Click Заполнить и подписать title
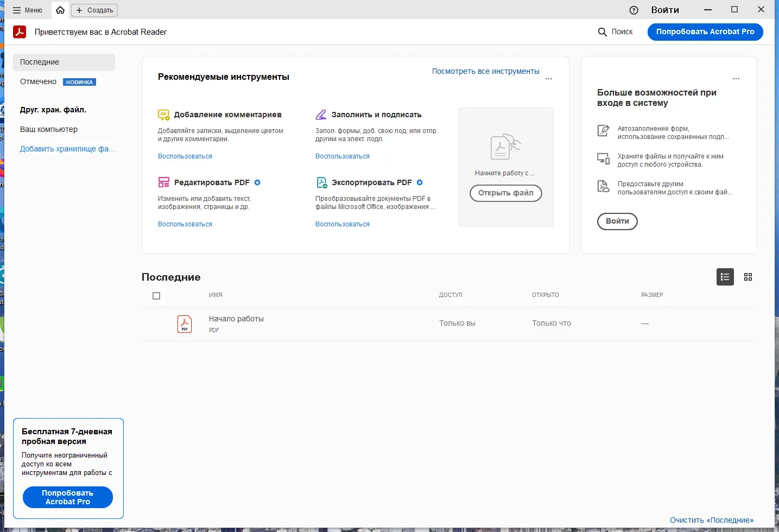The width and height of the screenshot is (779, 532). coord(377,115)
